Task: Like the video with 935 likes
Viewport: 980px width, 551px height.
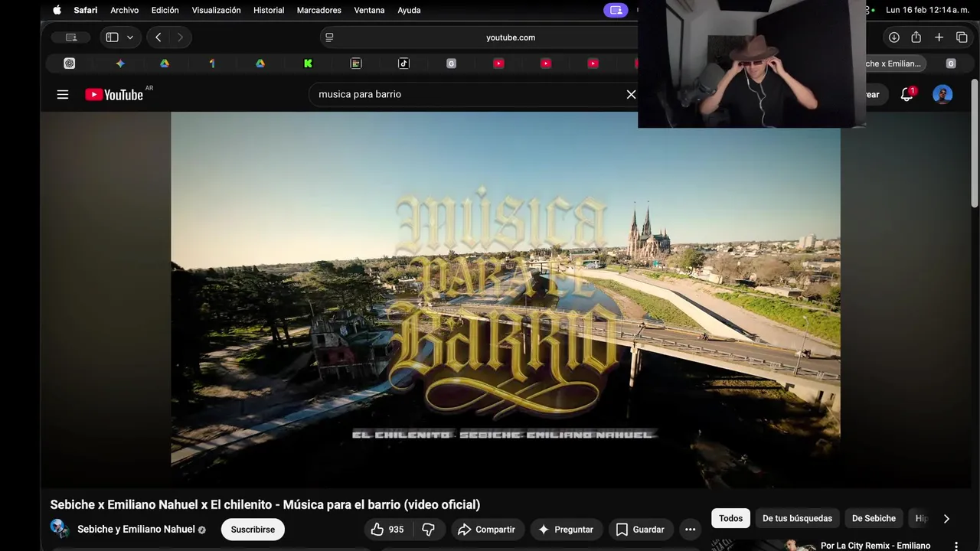Action: pyautogui.click(x=388, y=529)
